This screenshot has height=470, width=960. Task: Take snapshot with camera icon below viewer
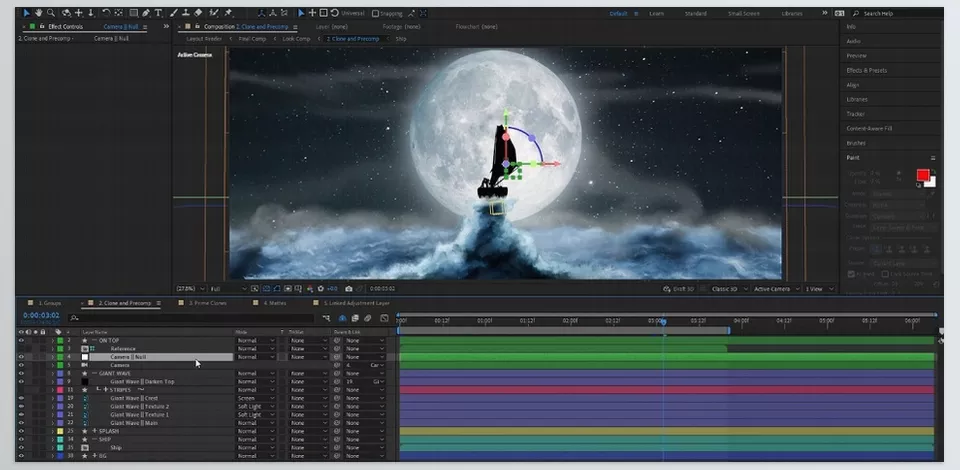tap(348, 289)
